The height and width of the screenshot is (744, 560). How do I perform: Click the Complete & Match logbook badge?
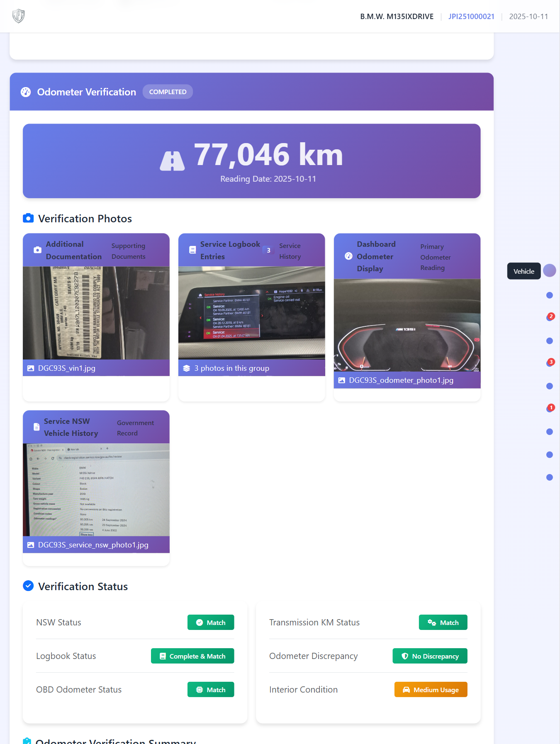[192, 656]
